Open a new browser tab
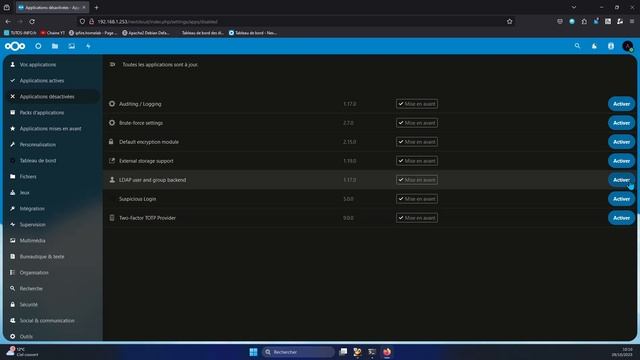640x360 pixels. coord(96,7)
